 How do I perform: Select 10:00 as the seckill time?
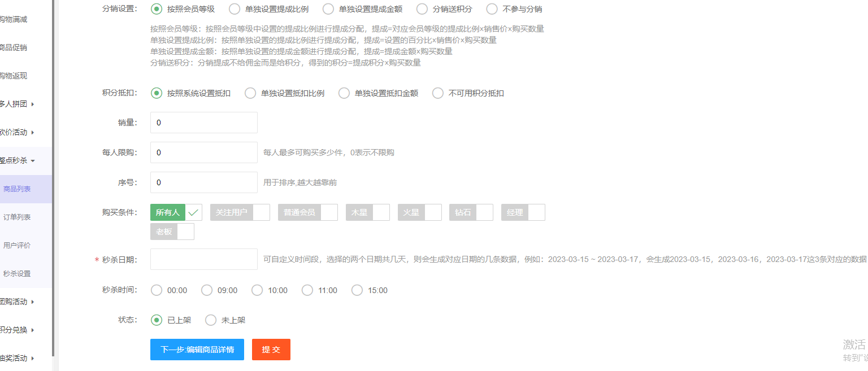click(x=257, y=290)
